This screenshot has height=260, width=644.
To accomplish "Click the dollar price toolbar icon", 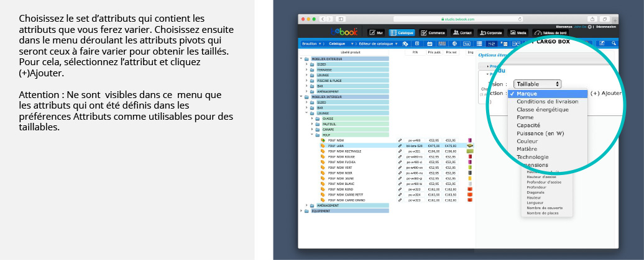I will pos(417,43).
